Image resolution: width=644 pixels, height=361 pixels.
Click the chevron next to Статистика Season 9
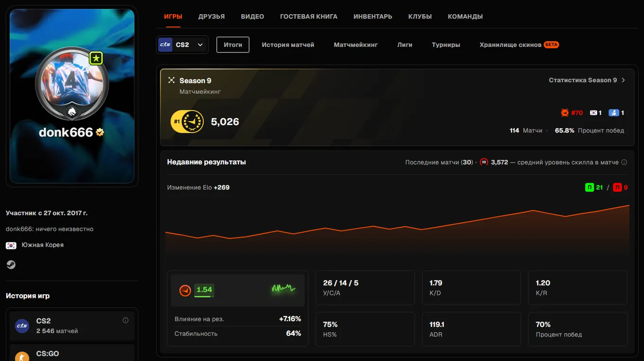click(x=623, y=80)
